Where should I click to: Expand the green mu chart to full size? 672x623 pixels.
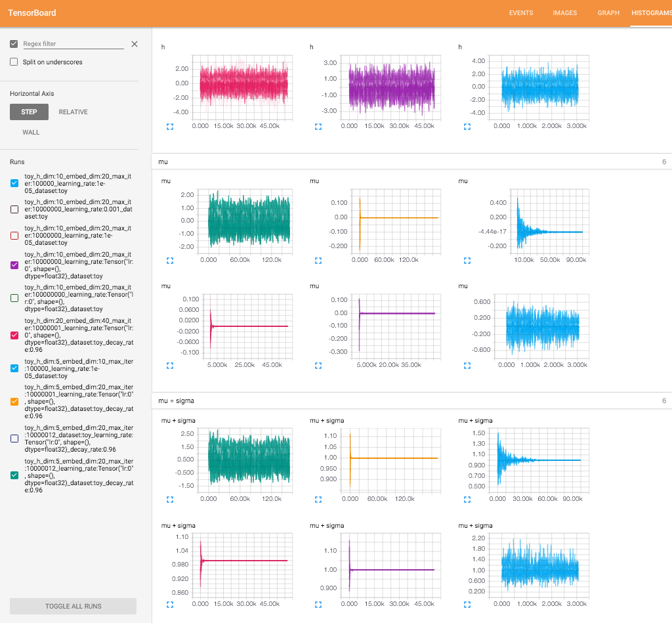pos(170,261)
